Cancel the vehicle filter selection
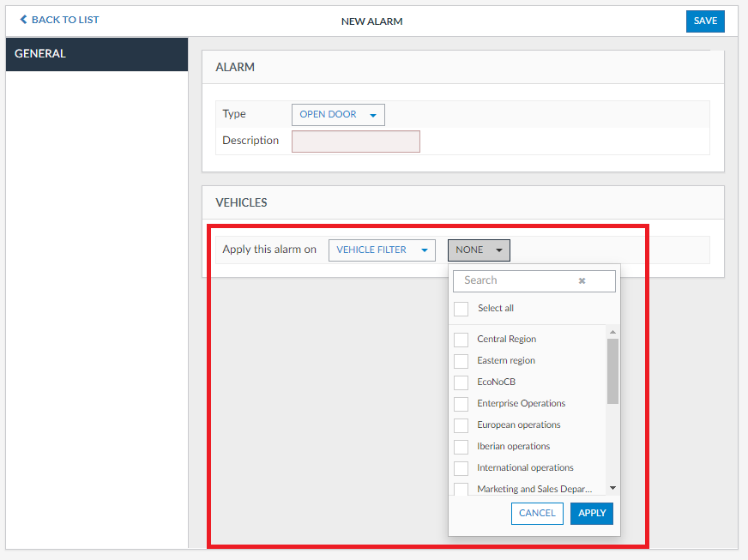Screen dimensions: 748x560 point(537,514)
